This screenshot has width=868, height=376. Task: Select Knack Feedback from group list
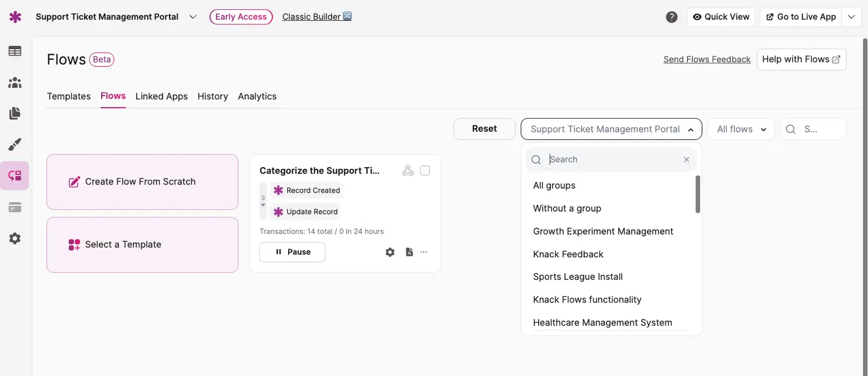568,254
